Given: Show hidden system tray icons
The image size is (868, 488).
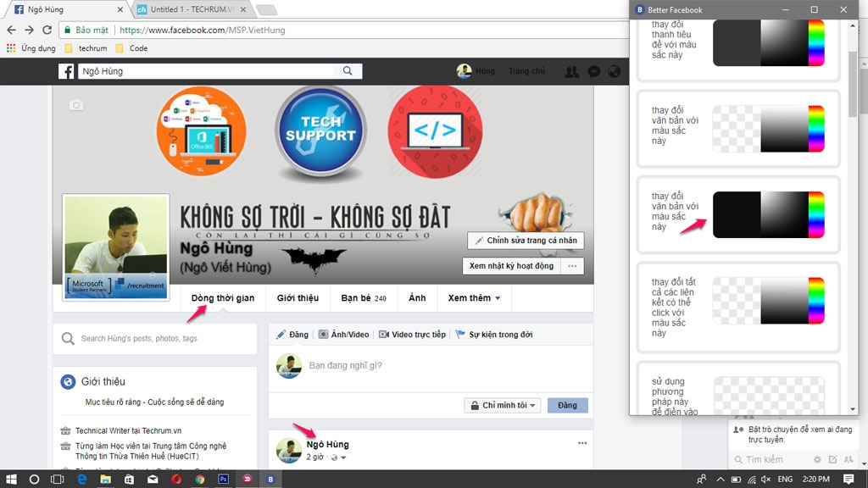Looking at the screenshot, I should 721,480.
